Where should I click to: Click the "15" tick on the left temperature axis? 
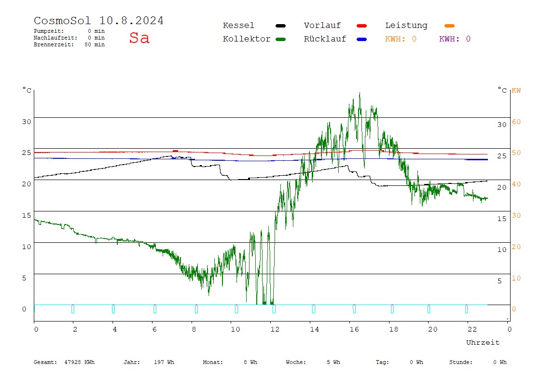pos(27,215)
